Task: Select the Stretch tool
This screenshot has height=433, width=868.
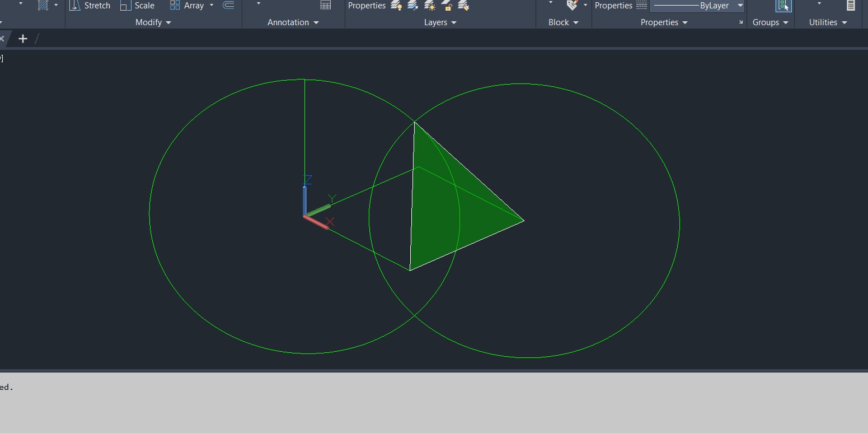Action: click(x=90, y=6)
